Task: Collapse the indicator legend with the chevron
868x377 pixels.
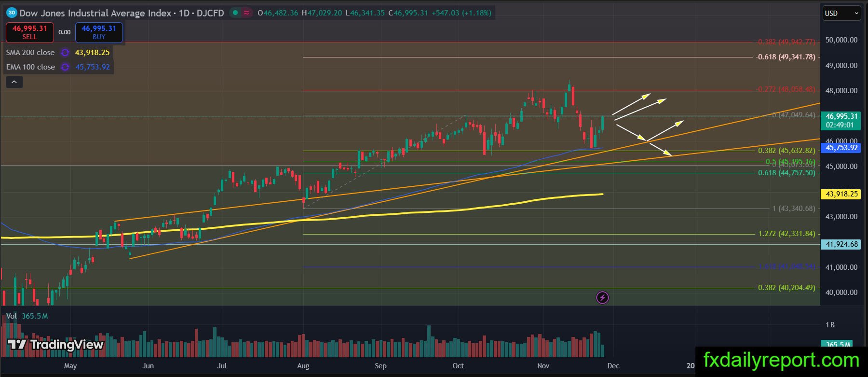Action: click(x=14, y=82)
